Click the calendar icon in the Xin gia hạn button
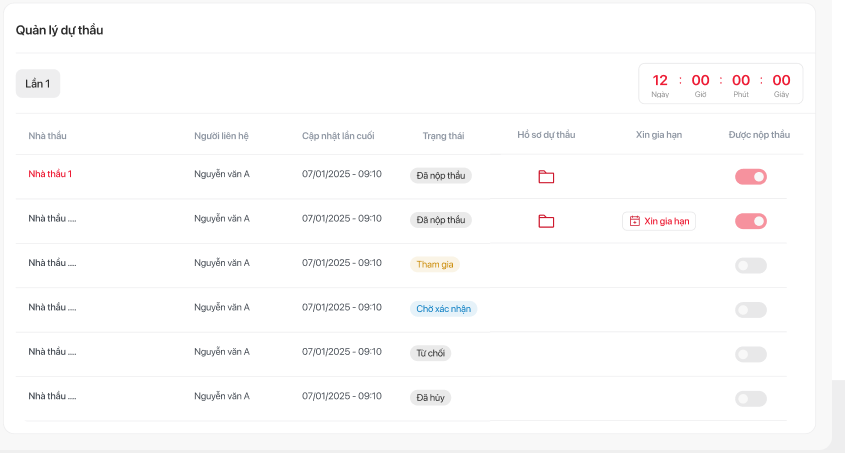This screenshot has height=453, width=845. point(634,221)
